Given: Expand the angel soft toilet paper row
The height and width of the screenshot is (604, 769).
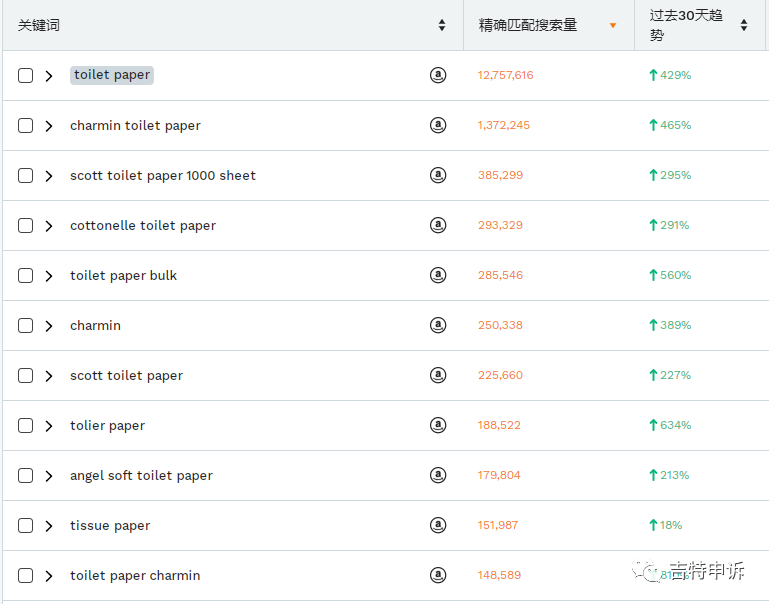Looking at the screenshot, I should click(x=49, y=476).
